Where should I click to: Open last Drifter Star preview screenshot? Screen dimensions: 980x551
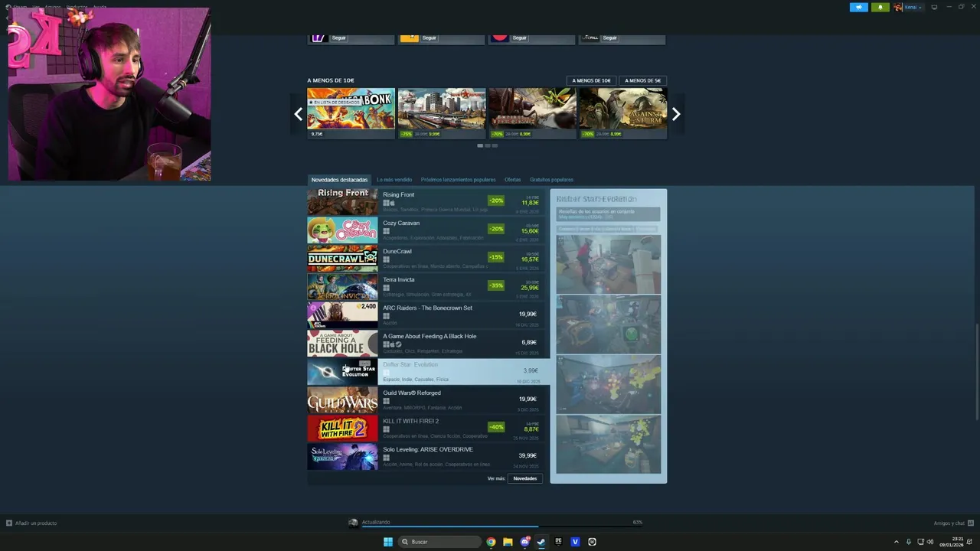tap(609, 444)
